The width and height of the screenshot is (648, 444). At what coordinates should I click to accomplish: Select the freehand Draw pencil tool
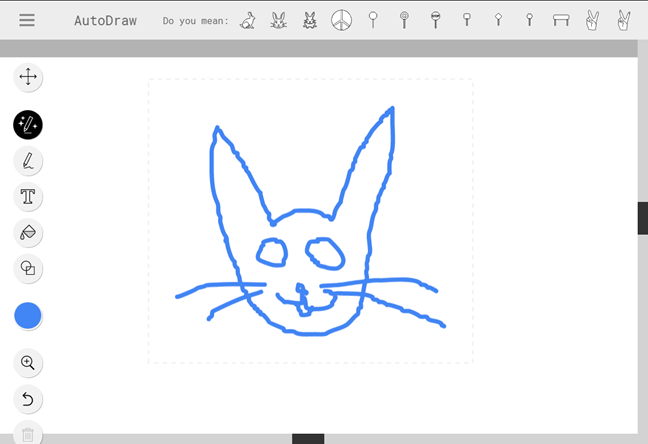[28, 161]
